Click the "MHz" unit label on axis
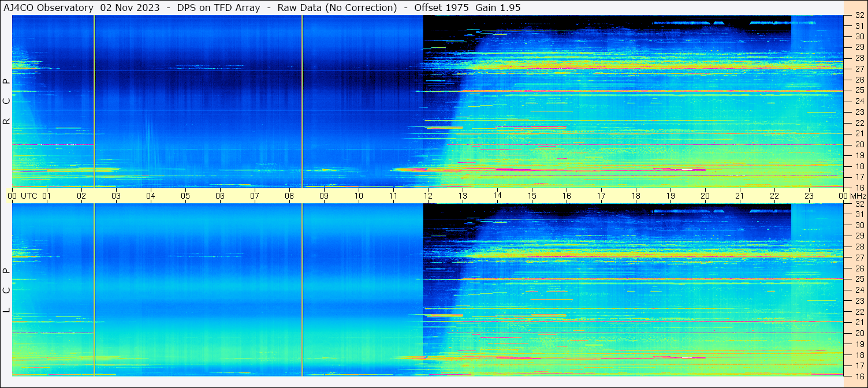This screenshot has height=388, width=868. (857, 196)
